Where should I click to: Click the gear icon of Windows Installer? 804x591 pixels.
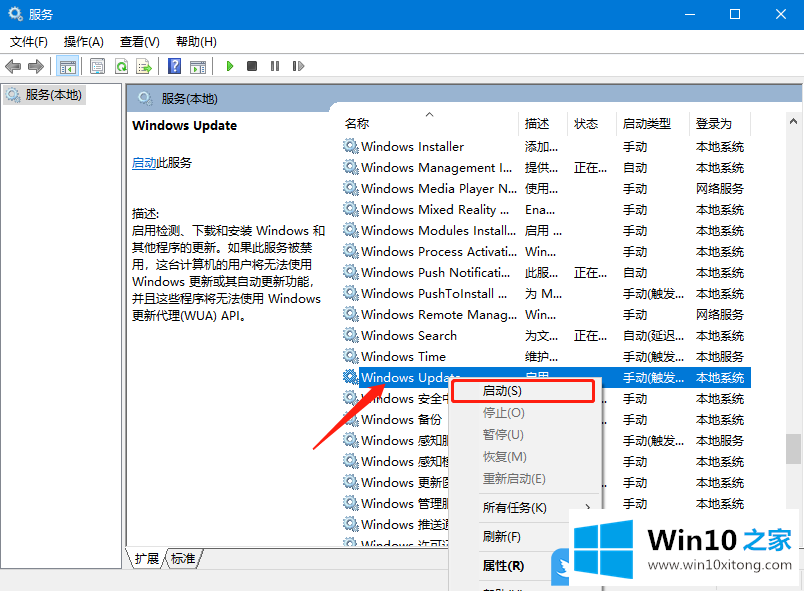(x=351, y=147)
